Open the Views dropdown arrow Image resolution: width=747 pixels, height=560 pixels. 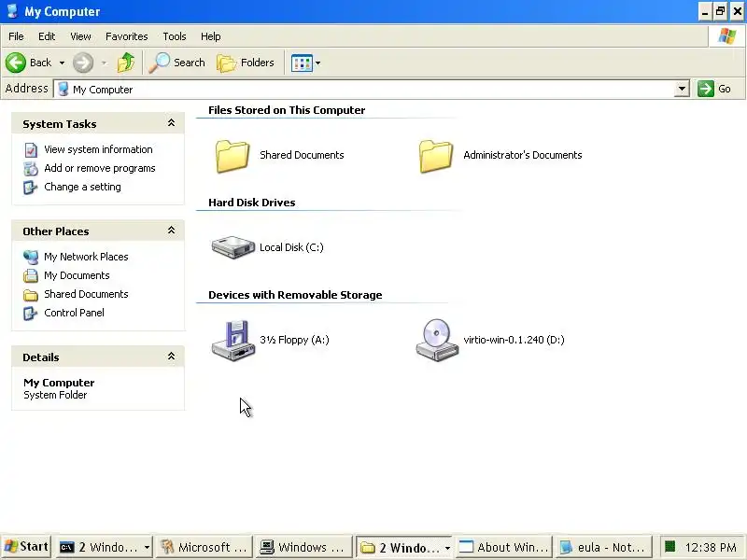317,63
